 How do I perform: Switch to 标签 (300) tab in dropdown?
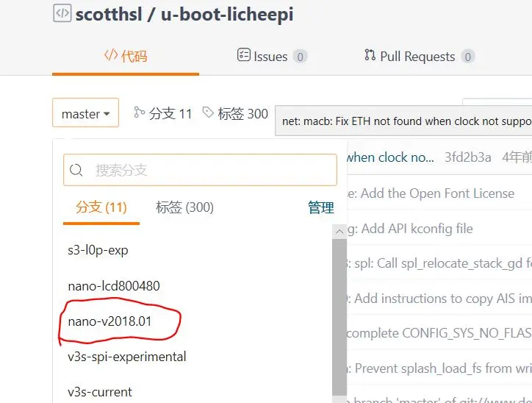tap(184, 207)
